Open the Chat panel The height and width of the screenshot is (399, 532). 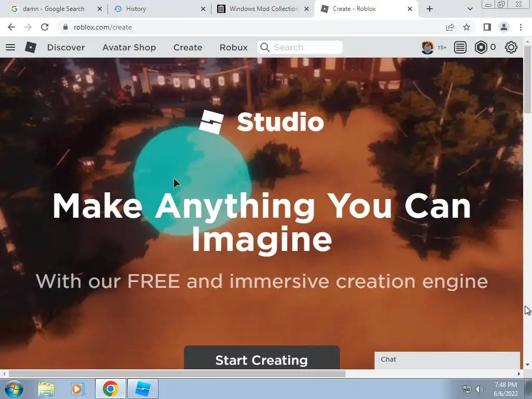tap(447, 360)
